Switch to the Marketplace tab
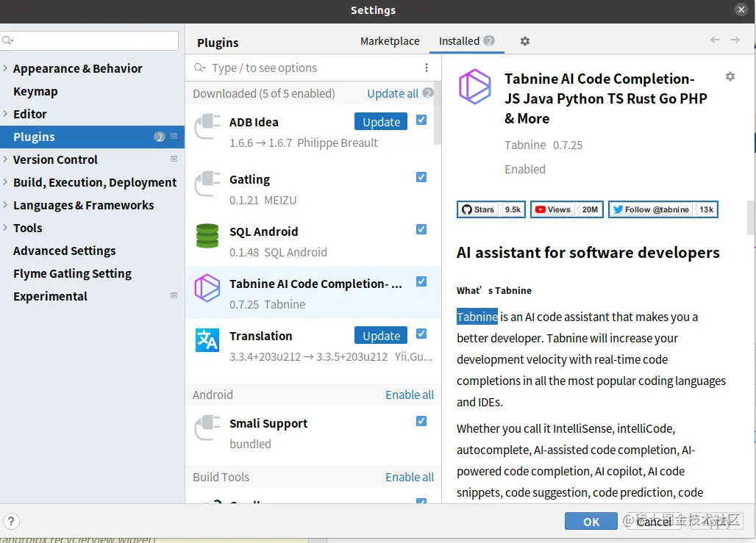This screenshot has width=756, height=543. (x=390, y=41)
